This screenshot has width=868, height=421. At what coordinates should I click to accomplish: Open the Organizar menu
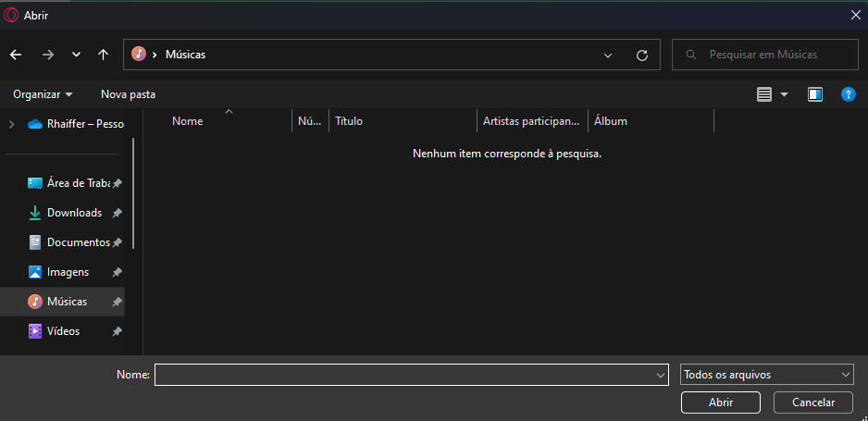(43, 94)
